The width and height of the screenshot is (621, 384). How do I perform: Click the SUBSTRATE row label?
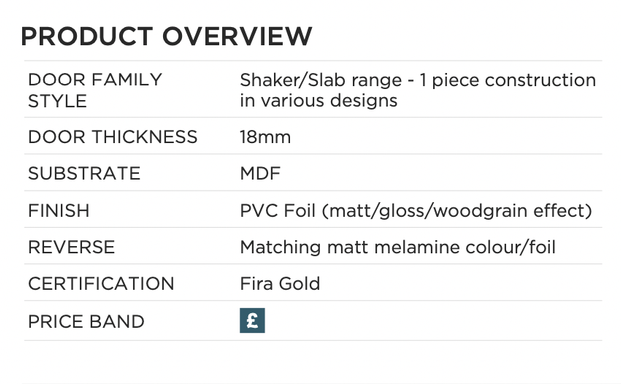tap(84, 173)
